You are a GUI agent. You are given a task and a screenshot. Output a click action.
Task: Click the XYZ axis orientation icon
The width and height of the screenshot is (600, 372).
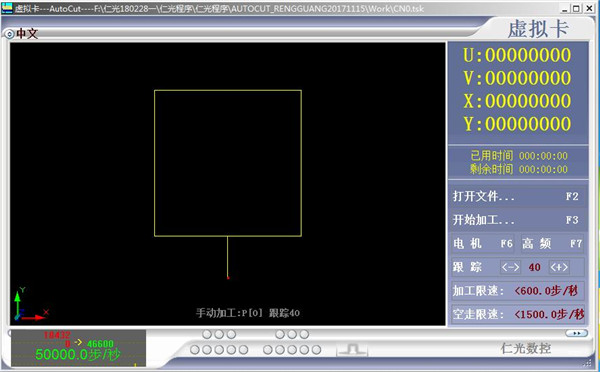[x=31, y=305]
